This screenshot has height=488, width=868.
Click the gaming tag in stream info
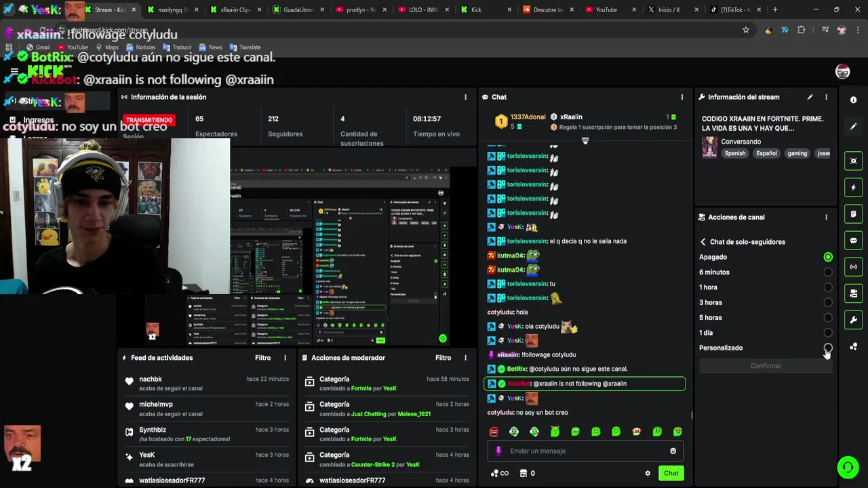(797, 153)
